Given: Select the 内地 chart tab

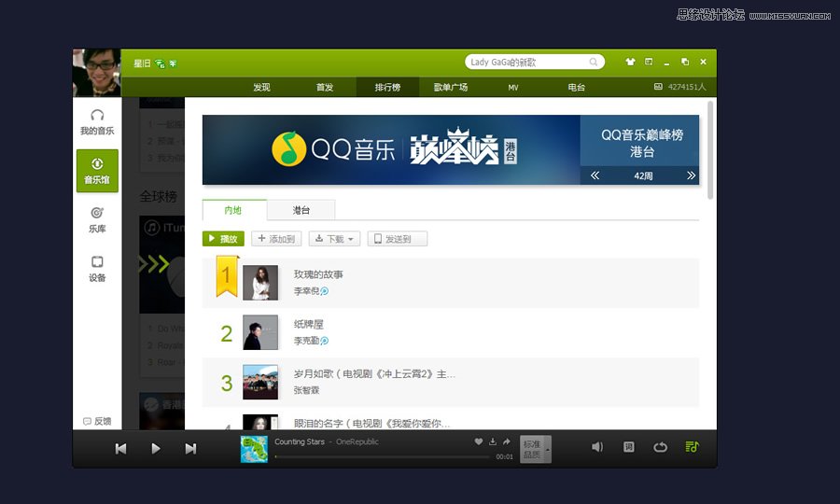Looking at the screenshot, I should 233,210.
